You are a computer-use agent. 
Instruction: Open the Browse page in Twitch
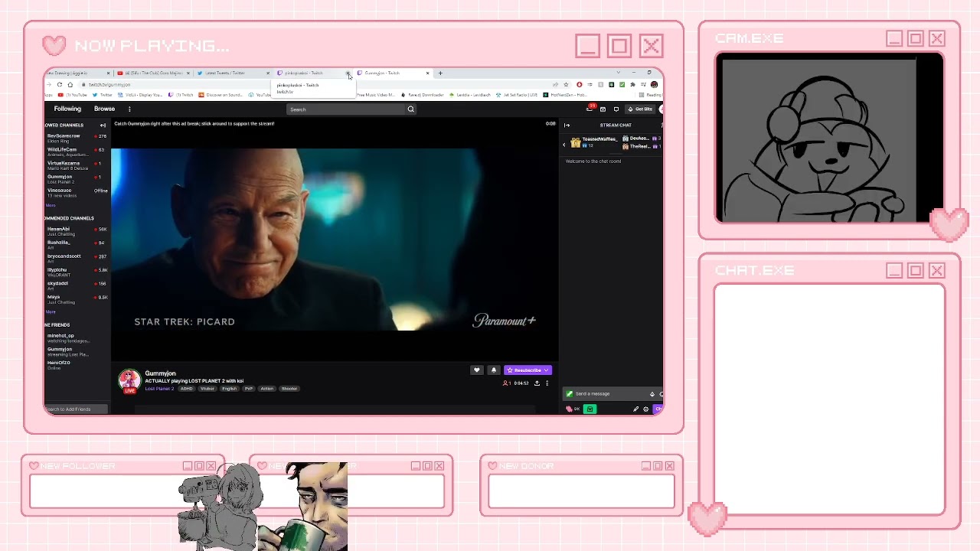point(104,109)
